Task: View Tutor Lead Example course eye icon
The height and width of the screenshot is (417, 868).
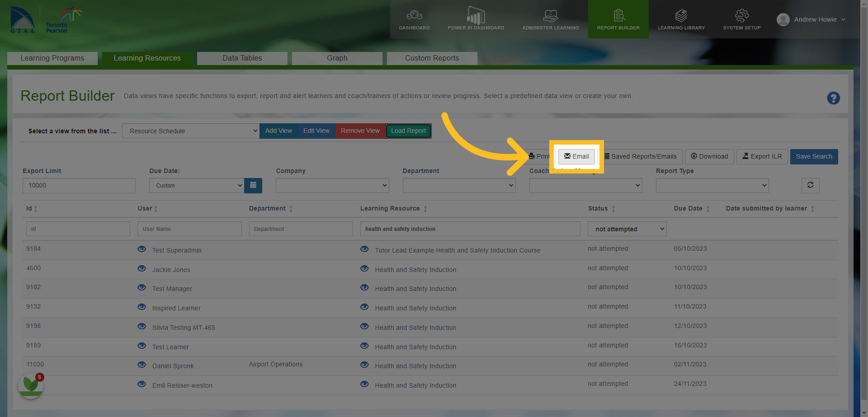Action: pos(364,249)
